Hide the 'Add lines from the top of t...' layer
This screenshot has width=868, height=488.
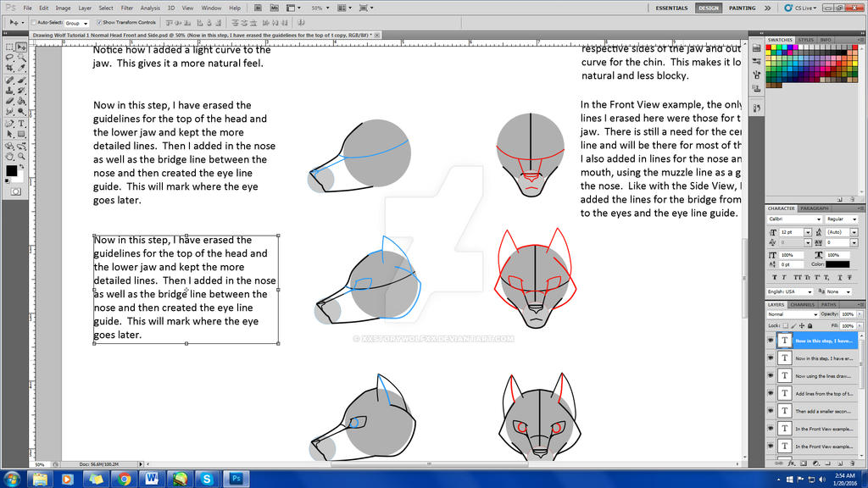[771, 393]
